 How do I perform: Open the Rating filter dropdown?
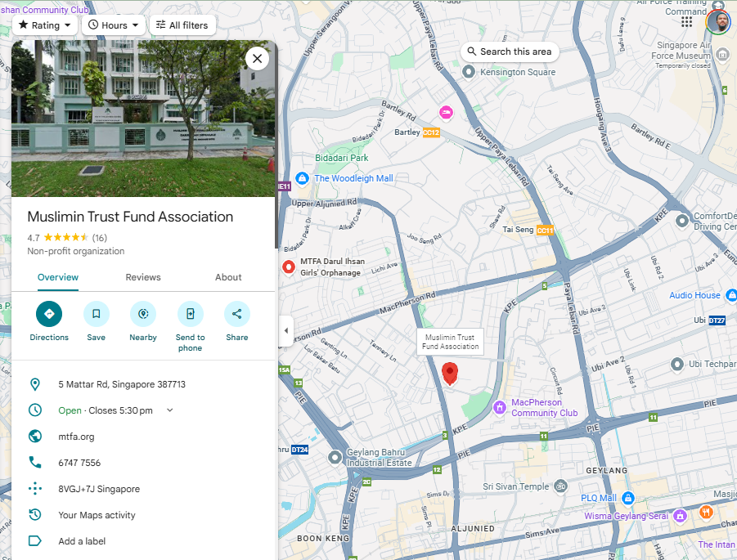coord(45,25)
